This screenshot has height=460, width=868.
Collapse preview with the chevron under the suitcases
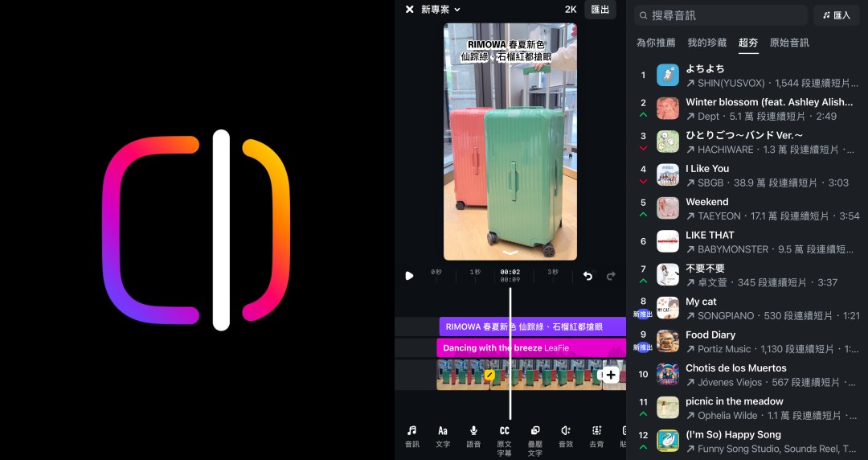[x=510, y=253]
